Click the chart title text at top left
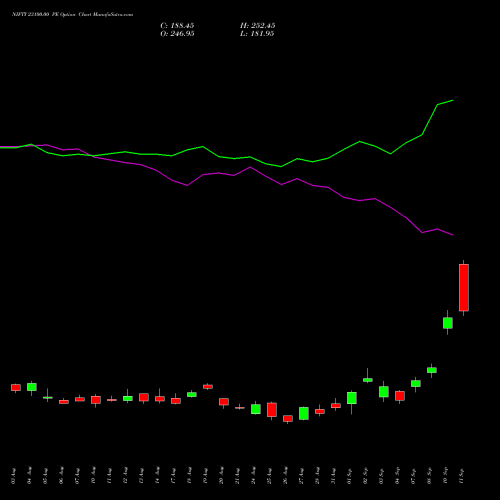 pos(72,15)
